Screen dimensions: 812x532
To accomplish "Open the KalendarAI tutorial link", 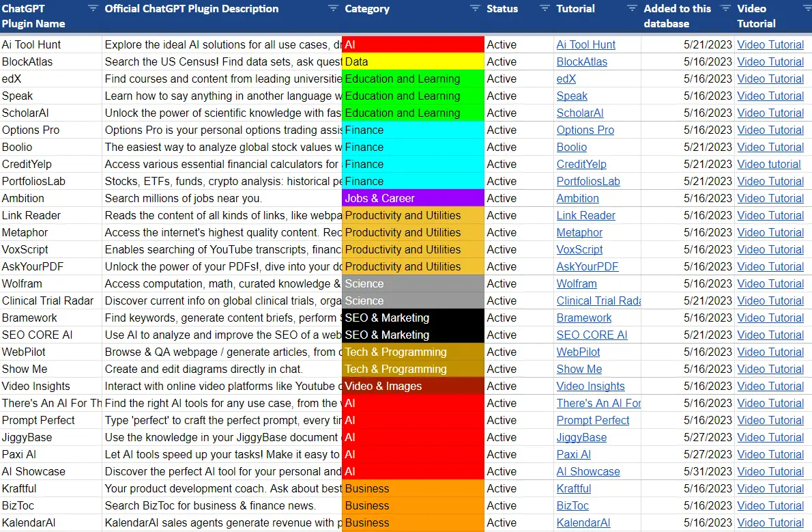I will [583, 522].
